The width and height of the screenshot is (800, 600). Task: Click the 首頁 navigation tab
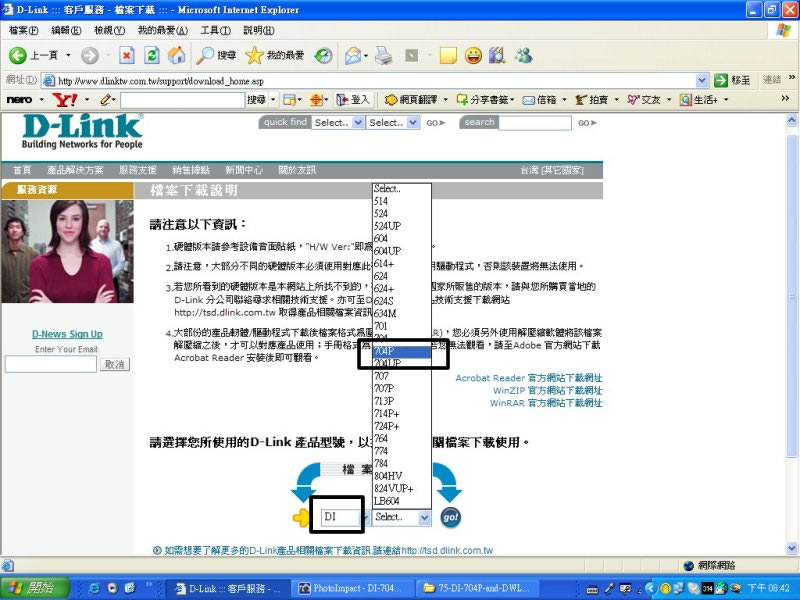[21, 170]
